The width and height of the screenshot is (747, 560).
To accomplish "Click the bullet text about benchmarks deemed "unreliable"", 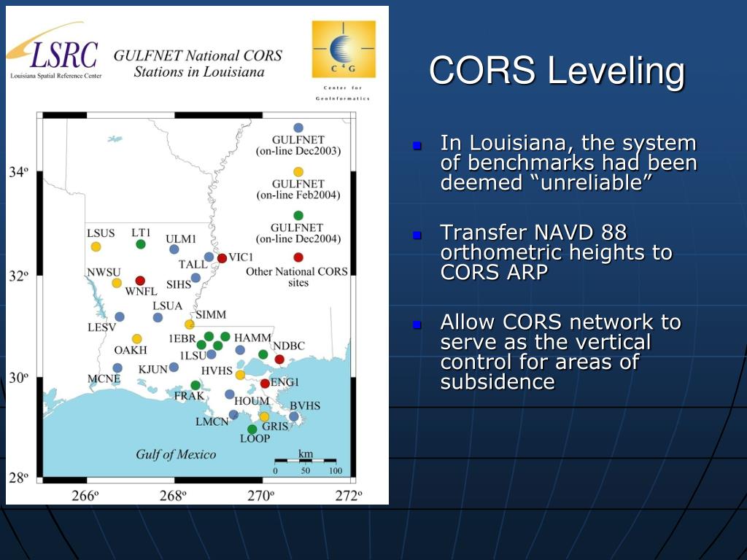I will [568, 163].
